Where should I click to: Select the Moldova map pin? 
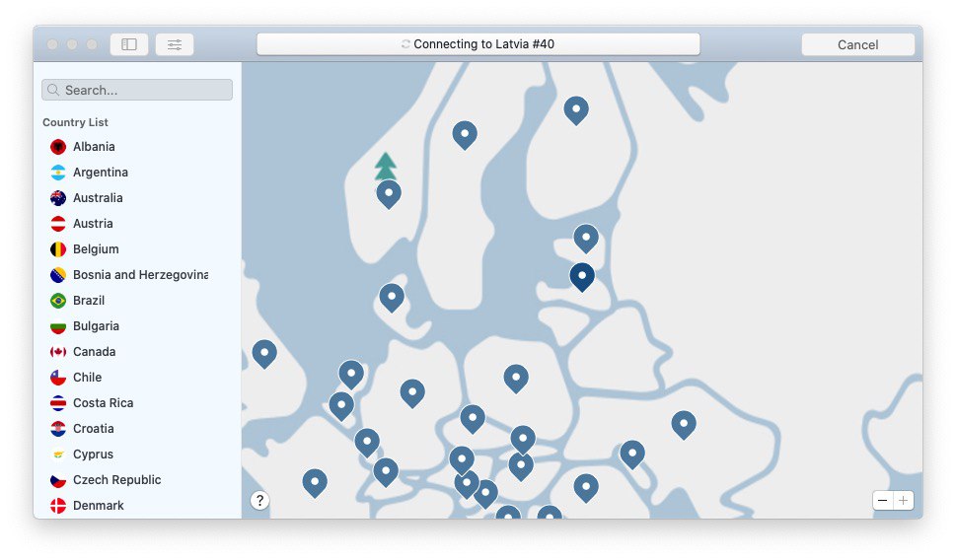coord(632,455)
